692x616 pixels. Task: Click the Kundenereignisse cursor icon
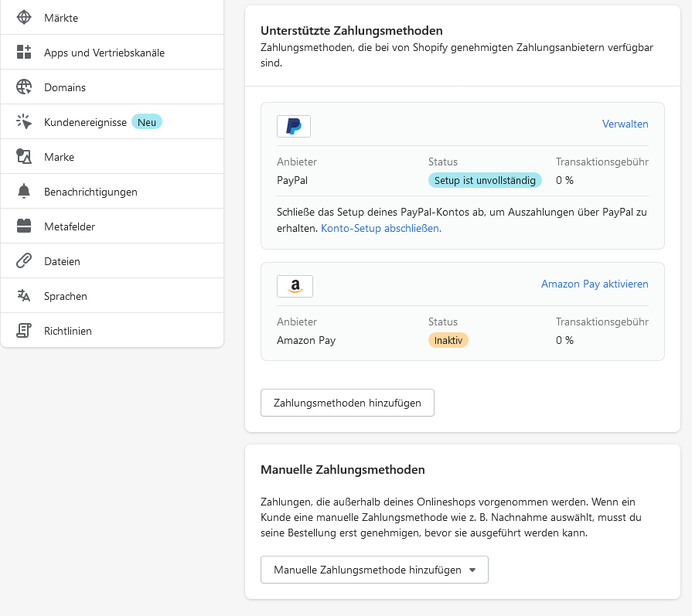pos(24,122)
